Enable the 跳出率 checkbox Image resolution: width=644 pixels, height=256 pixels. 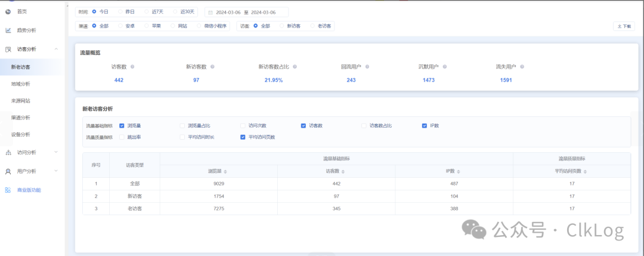(122, 137)
